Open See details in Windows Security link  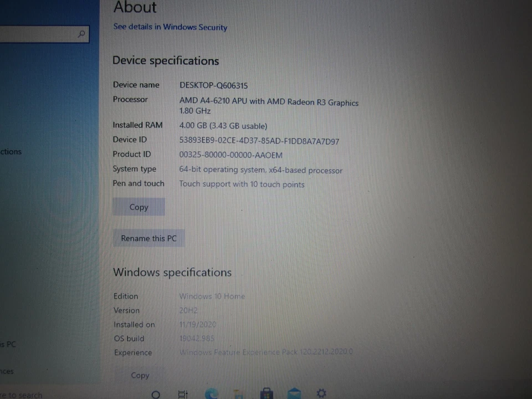(x=170, y=27)
